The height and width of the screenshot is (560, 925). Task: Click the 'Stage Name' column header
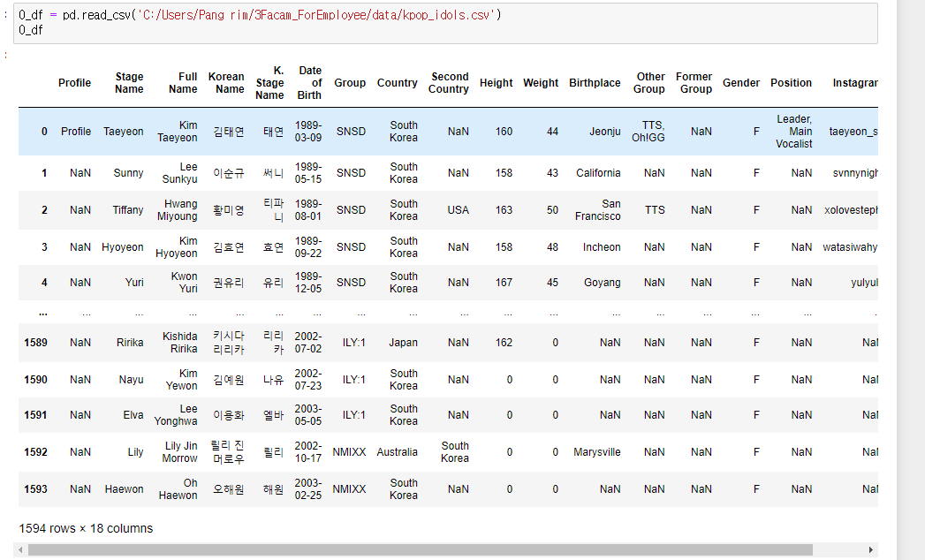click(x=129, y=83)
